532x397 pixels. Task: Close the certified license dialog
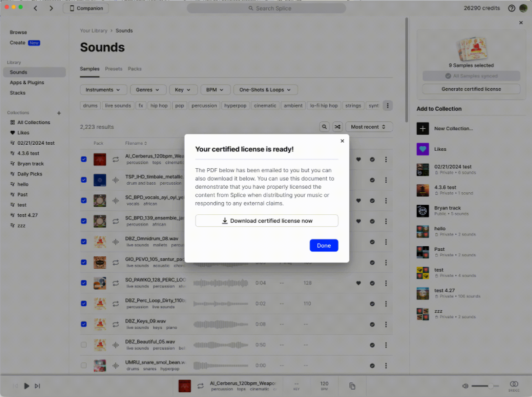pos(343,141)
